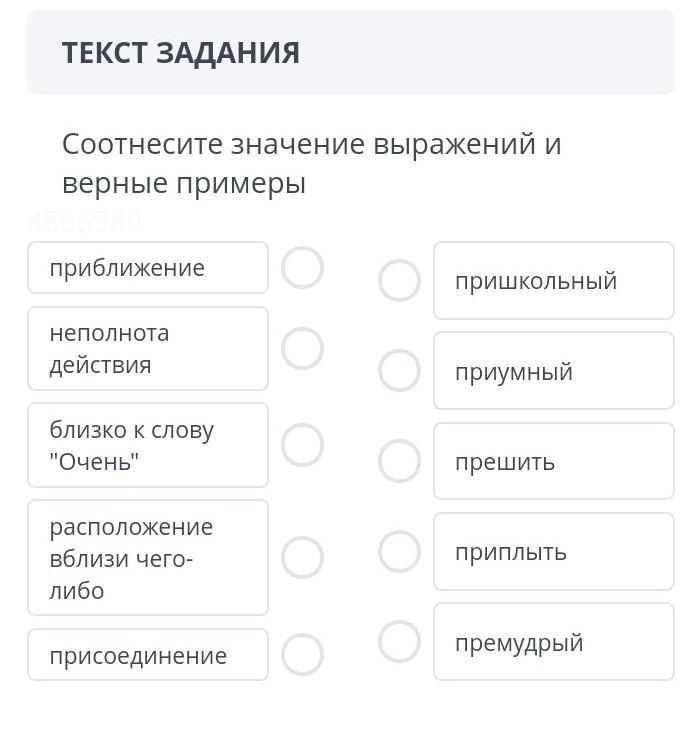Viewport: 694px width, 744px height.
Task: Select the radio button next to неполнота действия
Action: click(302, 349)
